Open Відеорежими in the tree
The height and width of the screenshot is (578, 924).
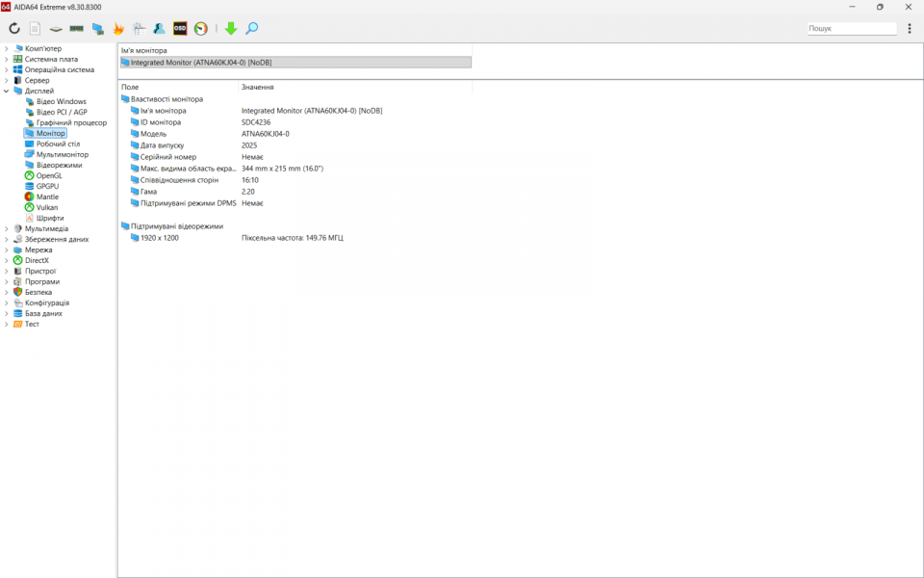59,165
